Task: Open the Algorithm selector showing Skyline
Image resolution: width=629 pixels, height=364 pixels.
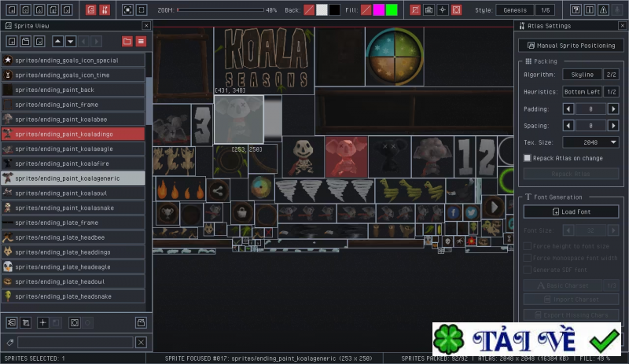Action: tap(582, 75)
